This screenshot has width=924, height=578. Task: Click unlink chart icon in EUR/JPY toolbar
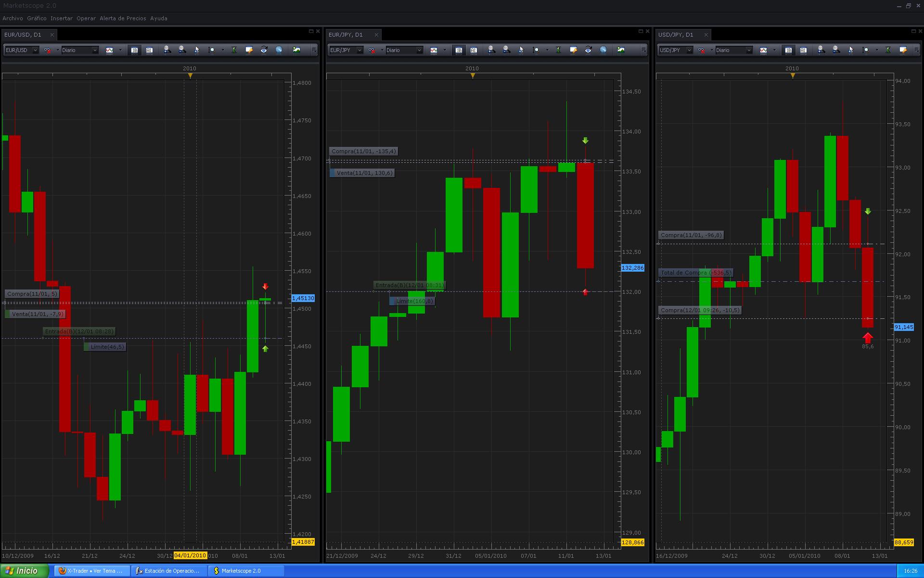(x=372, y=50)
